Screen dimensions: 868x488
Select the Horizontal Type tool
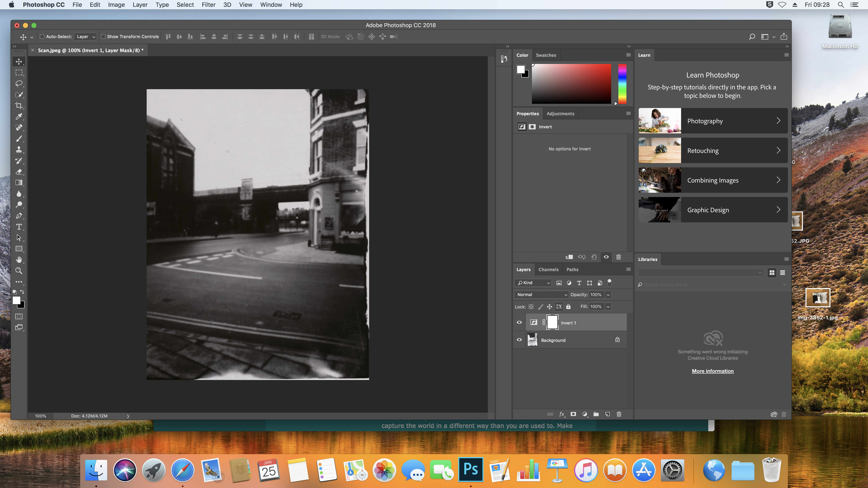coord(19,227)
